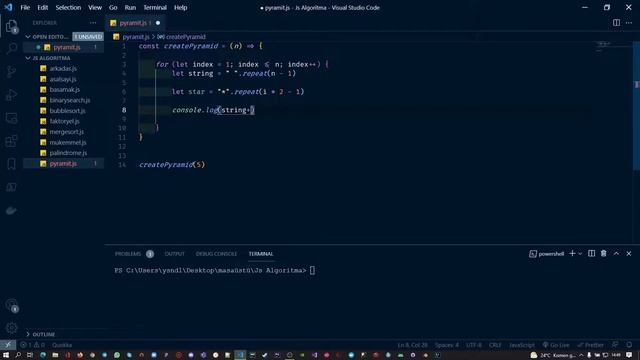Select the pyramit.js editor tab
The width and height of the screenshot is (640, 360).
click(x=135, y=23)
